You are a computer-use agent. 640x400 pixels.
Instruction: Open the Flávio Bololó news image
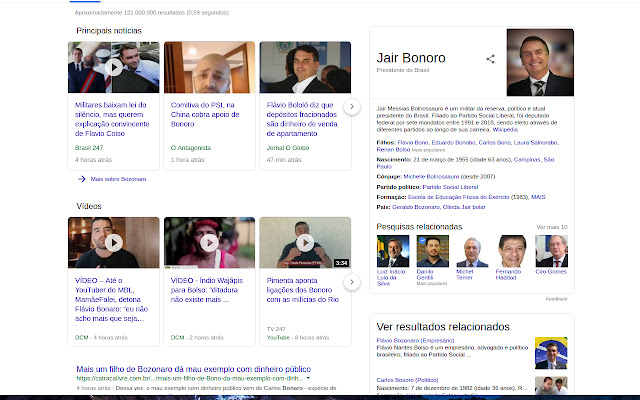pos(305,67)
